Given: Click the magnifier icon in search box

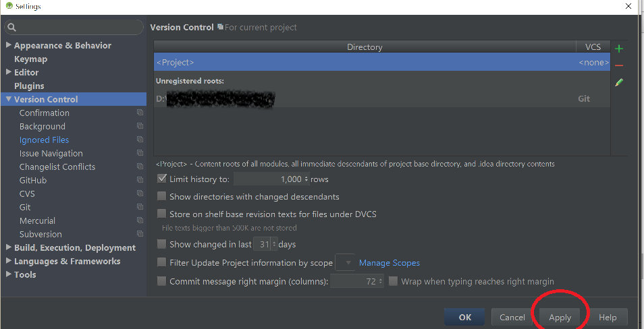Looking at the screenshot, I should point(11,28).
